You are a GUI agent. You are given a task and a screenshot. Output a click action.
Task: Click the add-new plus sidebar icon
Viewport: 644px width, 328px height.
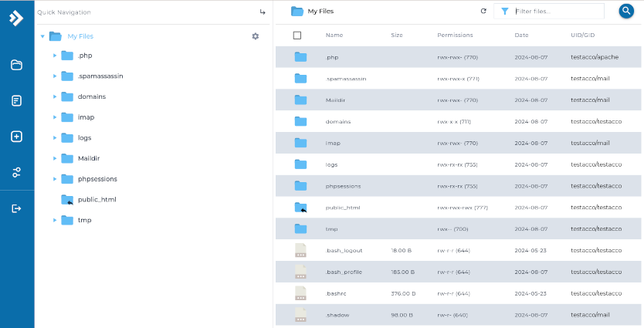tap(16, 137)
